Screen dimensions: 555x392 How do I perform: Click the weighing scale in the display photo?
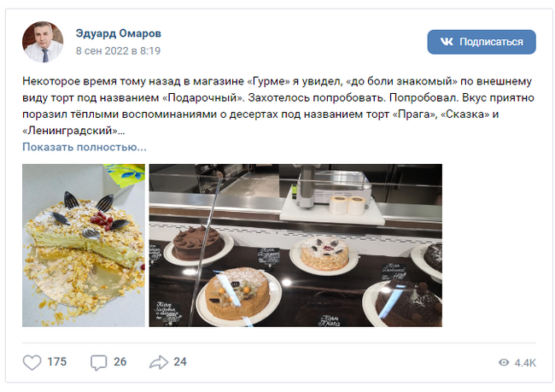(x=334, y=190)
